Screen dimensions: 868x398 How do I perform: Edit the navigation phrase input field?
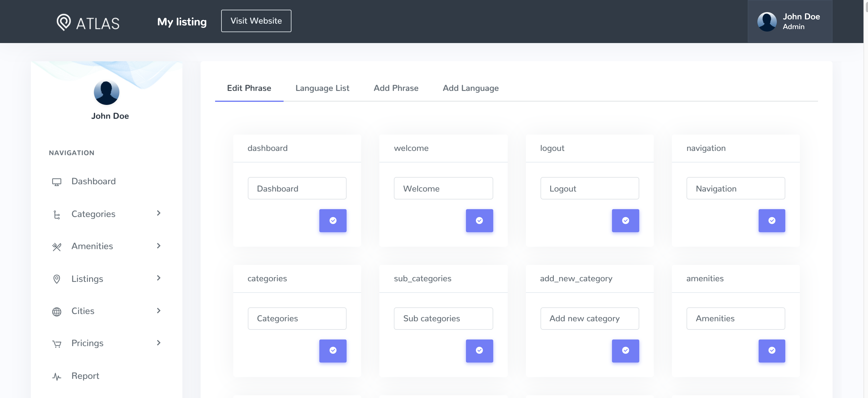[736, 188]
